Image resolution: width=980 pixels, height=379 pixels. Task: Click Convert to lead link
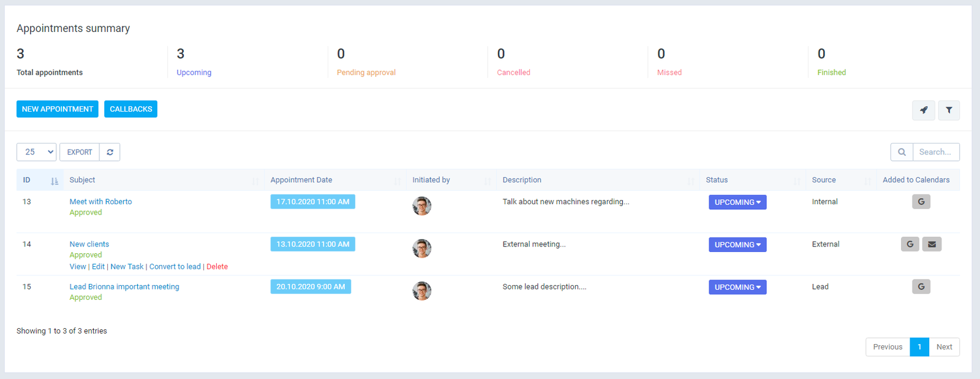pyautogui.click(x=175, y=267)
